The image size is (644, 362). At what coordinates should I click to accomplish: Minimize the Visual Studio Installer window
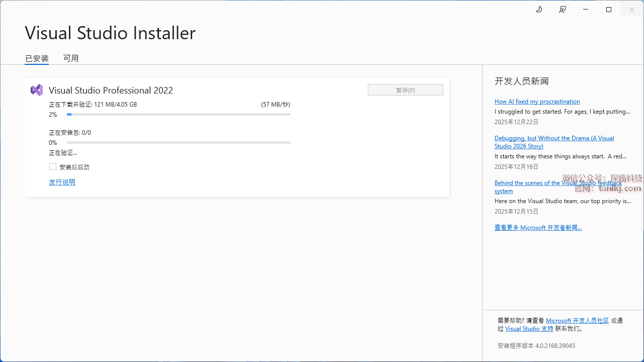click(586, 10)
